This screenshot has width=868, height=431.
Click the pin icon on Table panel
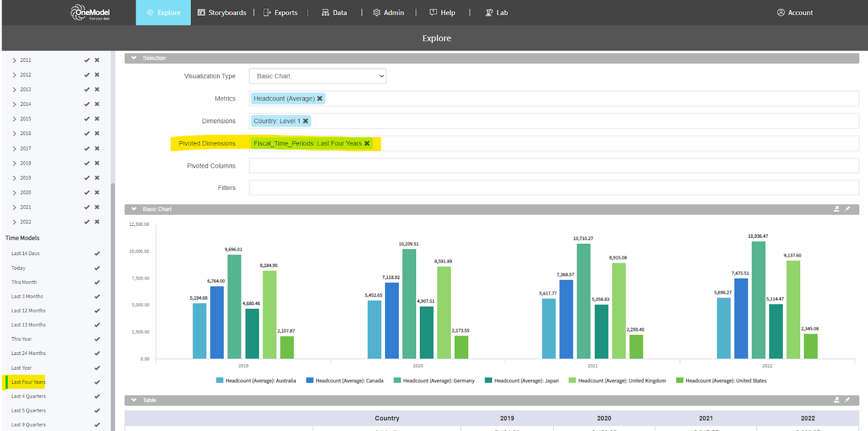point(847,400)
